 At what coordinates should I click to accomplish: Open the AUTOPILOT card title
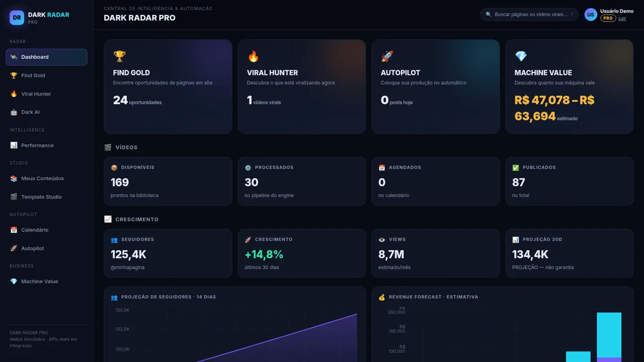pos(400,72)
